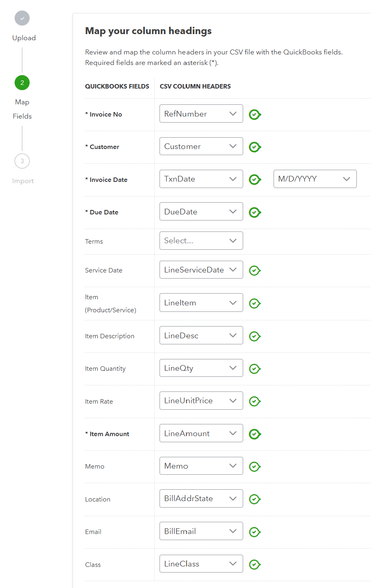Open the Item Rate LineUnitPrice dropdown

pos(201,401)
